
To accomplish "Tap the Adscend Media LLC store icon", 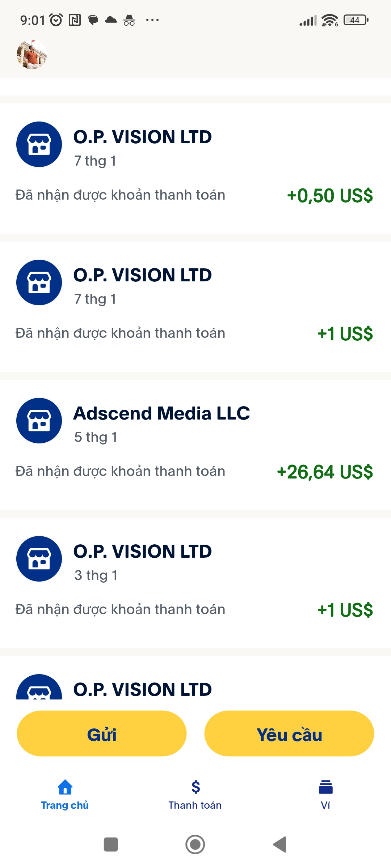I will [x=39, y=421].
